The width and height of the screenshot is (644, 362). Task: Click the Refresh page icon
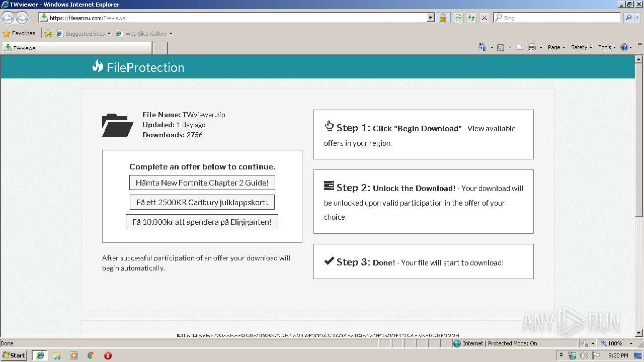471,18
